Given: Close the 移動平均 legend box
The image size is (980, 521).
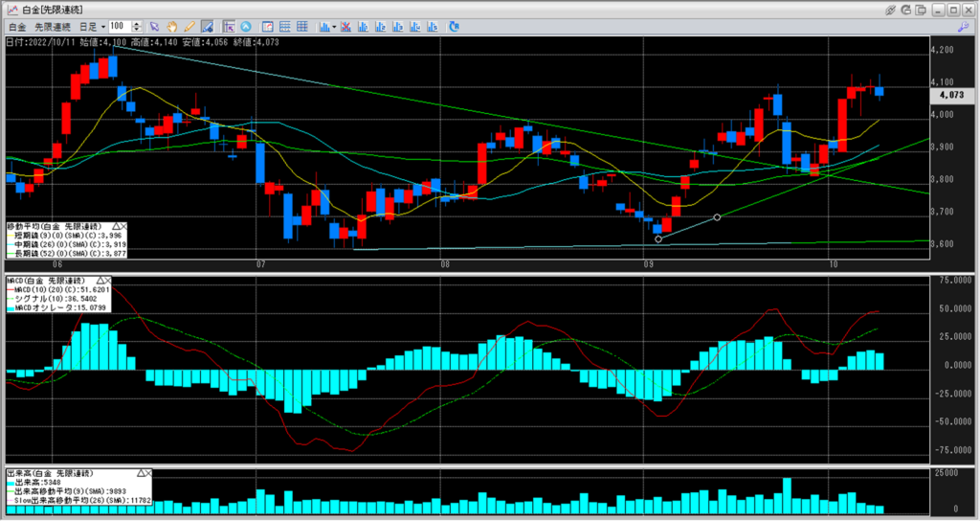Looking at the screenshot, I should tap(123, 226).
